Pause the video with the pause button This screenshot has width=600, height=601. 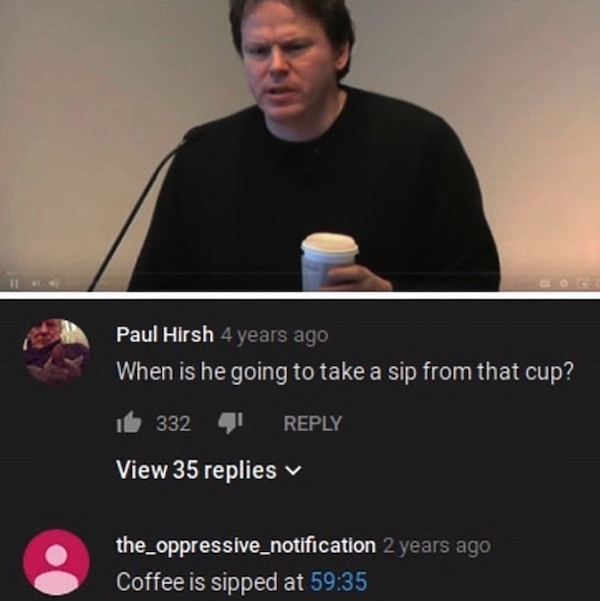tap(14, 284)
